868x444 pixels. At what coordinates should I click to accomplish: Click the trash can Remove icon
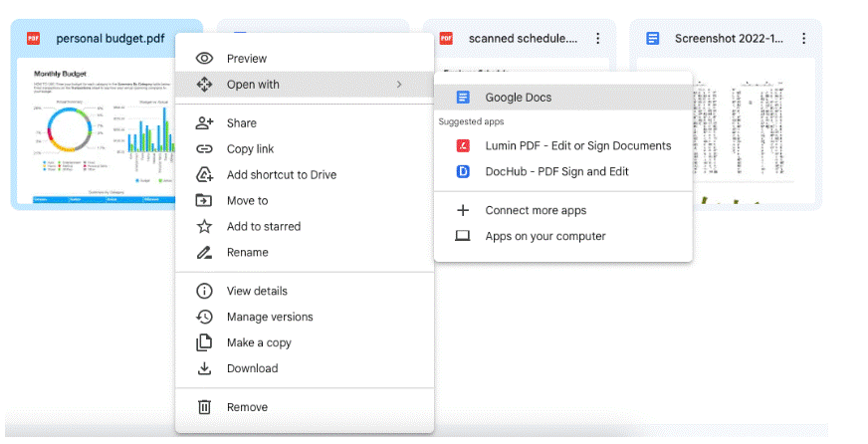(x=204, y=407)
